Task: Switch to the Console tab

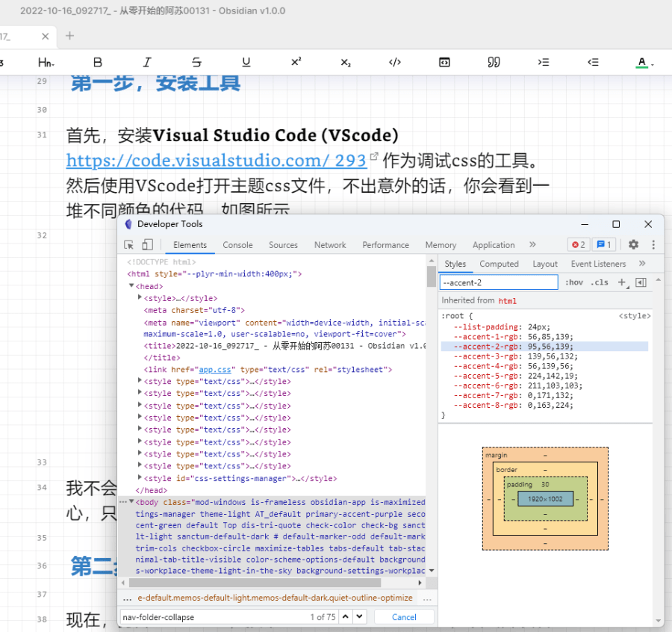Action: 237,245
